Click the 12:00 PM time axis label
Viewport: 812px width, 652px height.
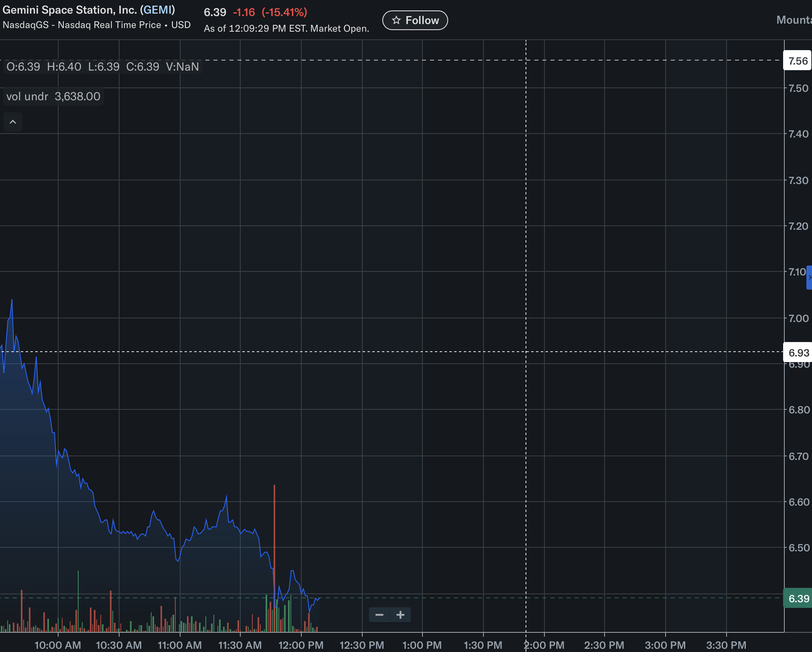(x=301, y=645)
